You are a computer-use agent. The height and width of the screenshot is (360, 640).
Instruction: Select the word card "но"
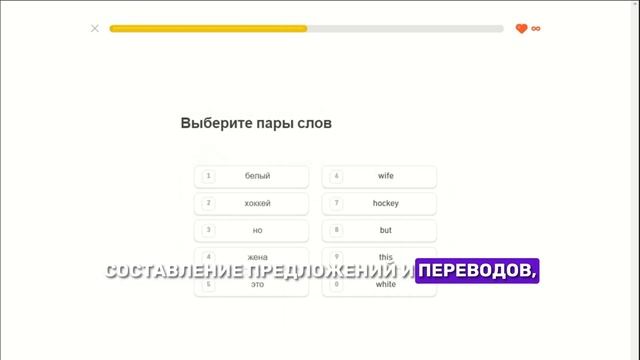coord(251,230)
